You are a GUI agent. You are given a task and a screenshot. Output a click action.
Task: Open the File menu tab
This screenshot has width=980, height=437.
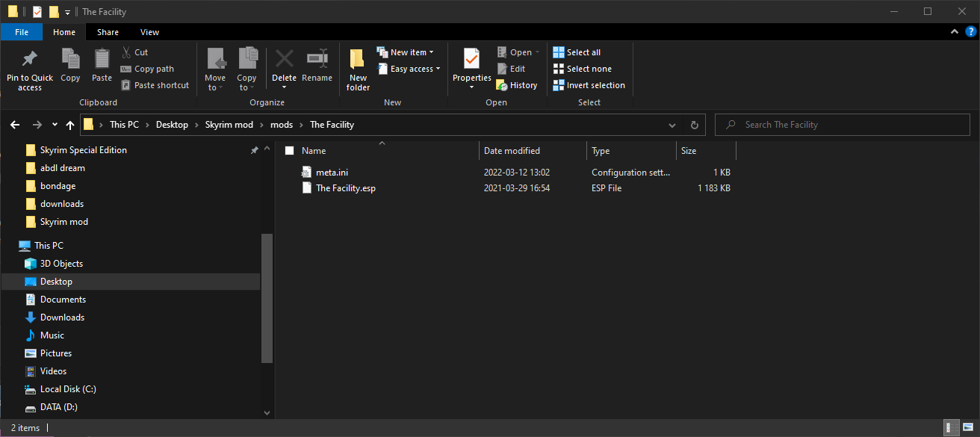coord(22,32)
